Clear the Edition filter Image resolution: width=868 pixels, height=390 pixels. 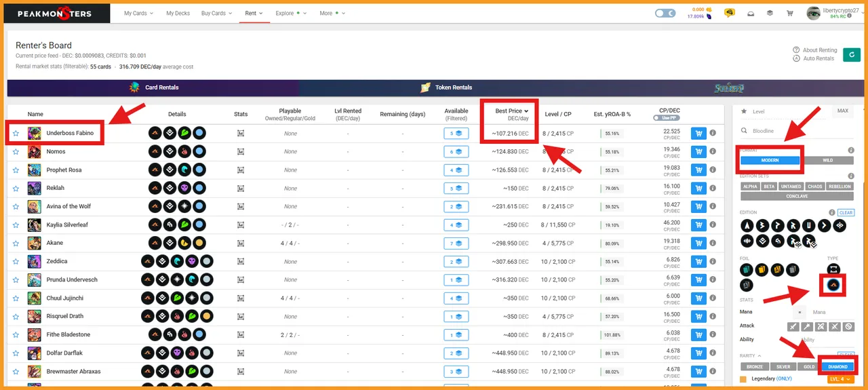[846, 212]
